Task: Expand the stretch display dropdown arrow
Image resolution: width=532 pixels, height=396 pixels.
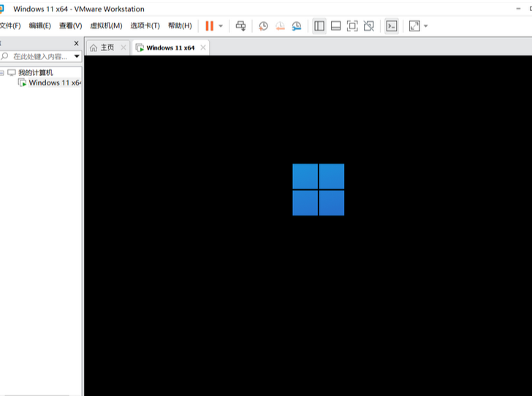Action: click(426, 26)
